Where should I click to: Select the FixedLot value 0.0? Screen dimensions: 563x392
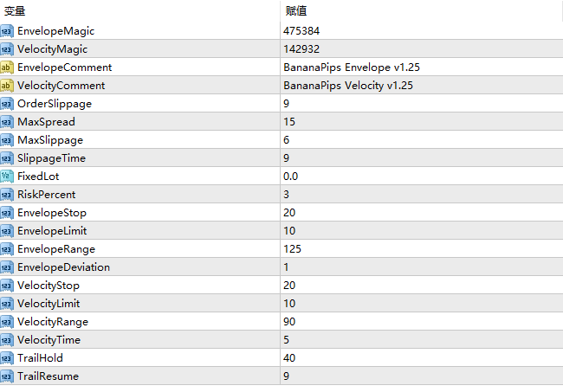coord(291,177)
